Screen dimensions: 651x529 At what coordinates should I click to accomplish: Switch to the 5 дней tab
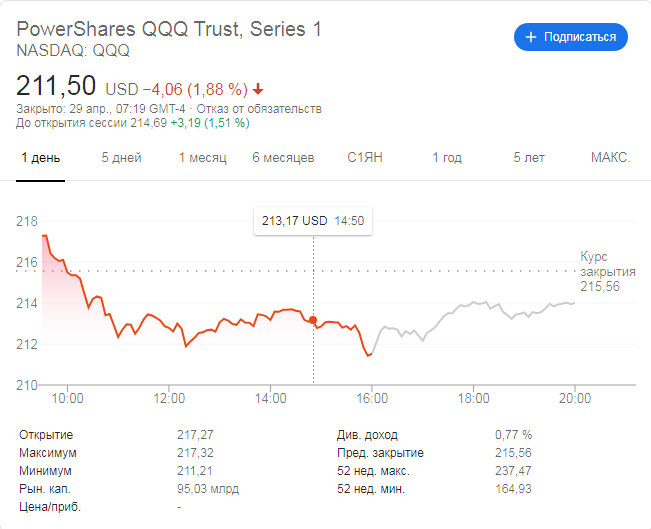[121, 158]
